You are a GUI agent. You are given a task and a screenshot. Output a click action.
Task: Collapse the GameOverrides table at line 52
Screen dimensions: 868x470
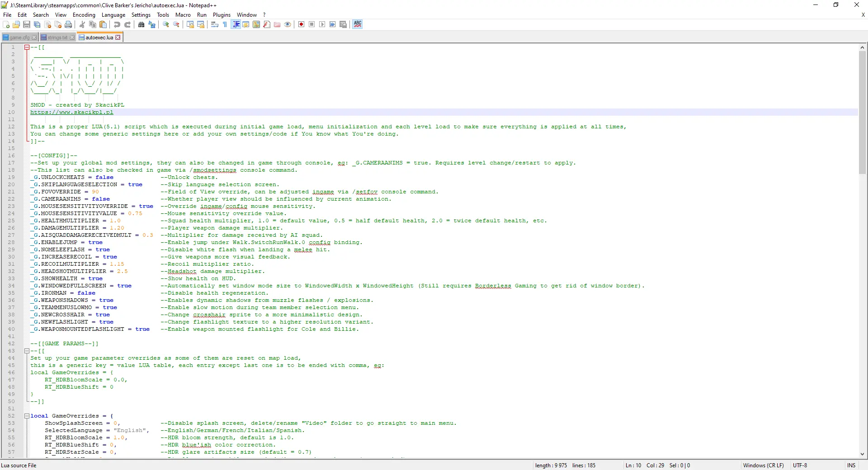pos(27,416)
